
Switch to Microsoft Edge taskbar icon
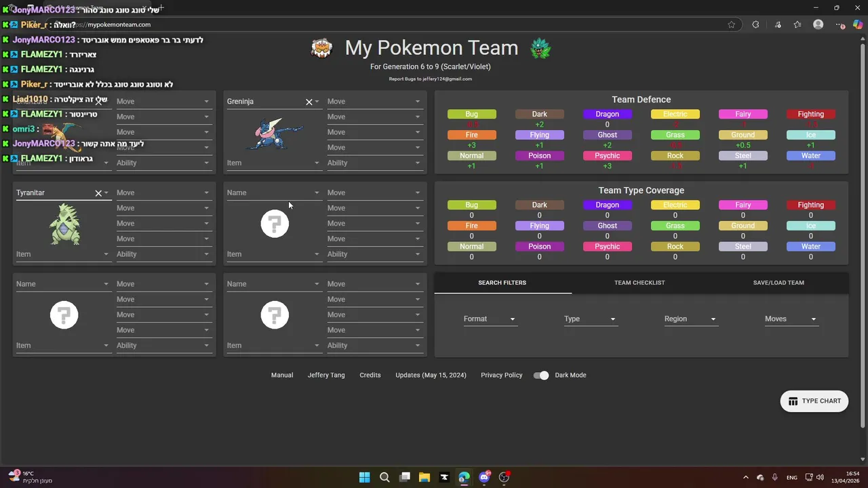pyautogui.click(x=464, y=477)
